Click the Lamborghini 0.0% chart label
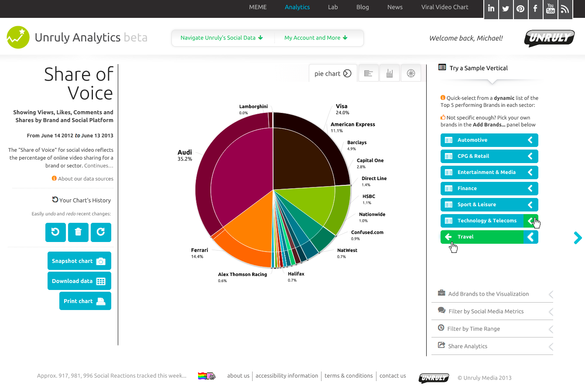 (x=253, y=109)
